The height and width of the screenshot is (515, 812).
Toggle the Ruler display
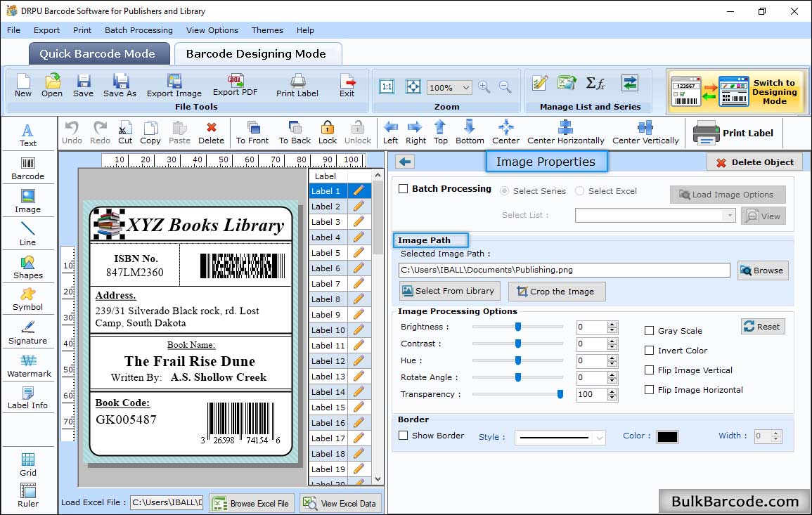pos(28,496)
